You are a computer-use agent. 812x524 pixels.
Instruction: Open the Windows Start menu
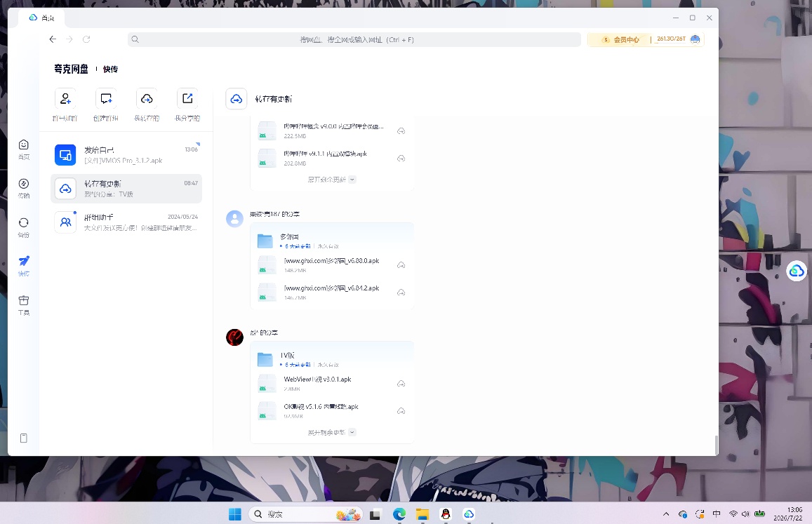[235, 514]
